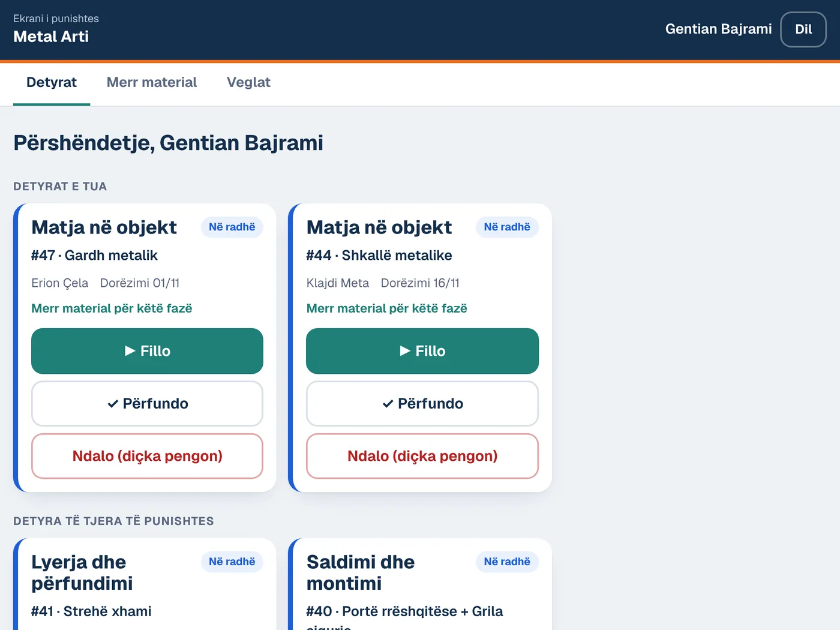The height and width of the screenshot is (630, 840).
Task: Click the 'Erion Çela' name on #47 card
Action: (60, 283)
